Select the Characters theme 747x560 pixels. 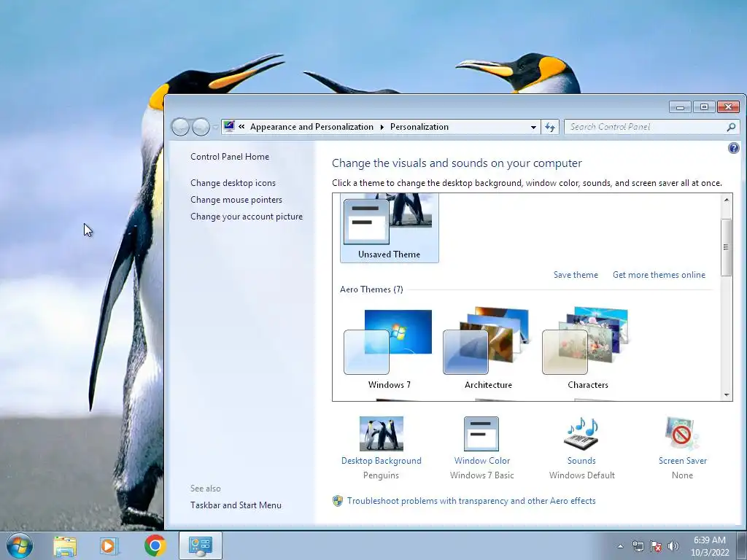pyautogui.click(x=588, y=348)
